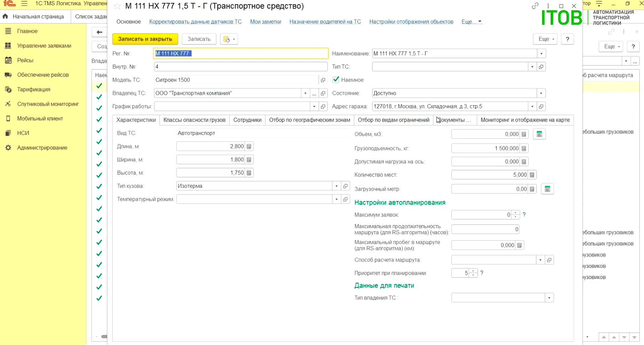Adjust Приоритет при планировании spinner
Image resolution: width=644 pixels, height=345 pixels.
(x=473, y=273)
